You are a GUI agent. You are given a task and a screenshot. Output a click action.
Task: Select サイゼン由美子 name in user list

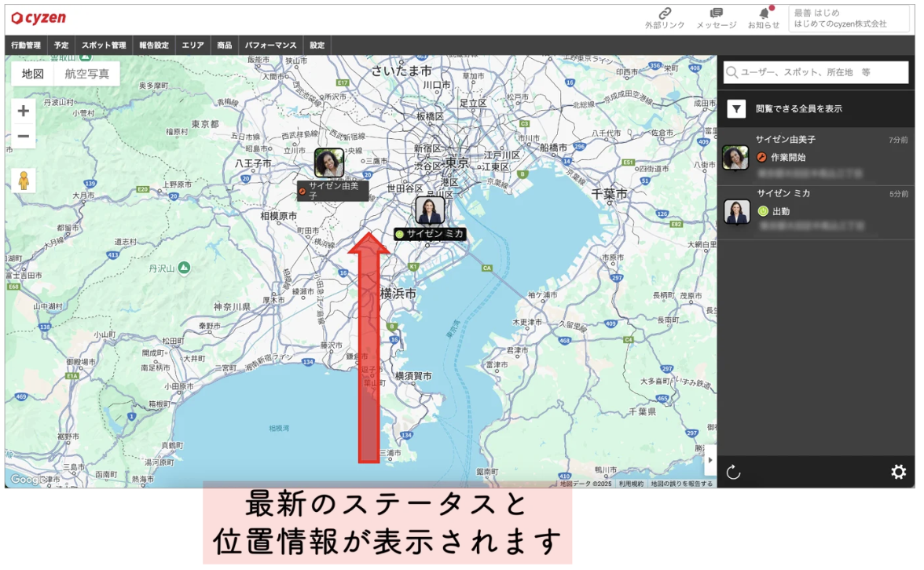point(786,140)
